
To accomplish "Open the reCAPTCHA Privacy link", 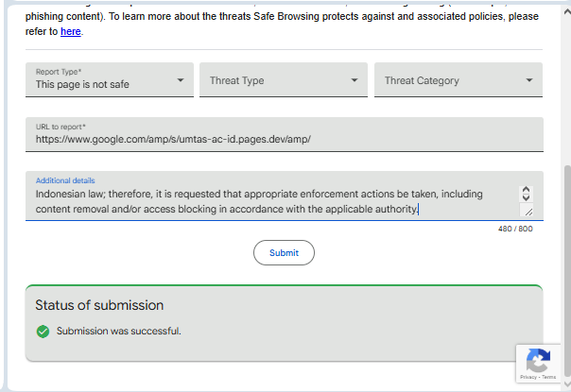I will [528, 377].
